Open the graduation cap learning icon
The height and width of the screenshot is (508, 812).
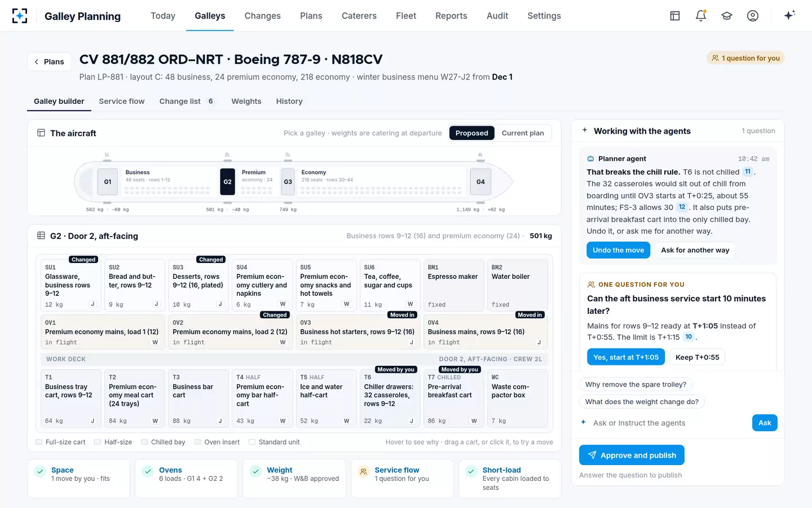[x=727, y=16]
